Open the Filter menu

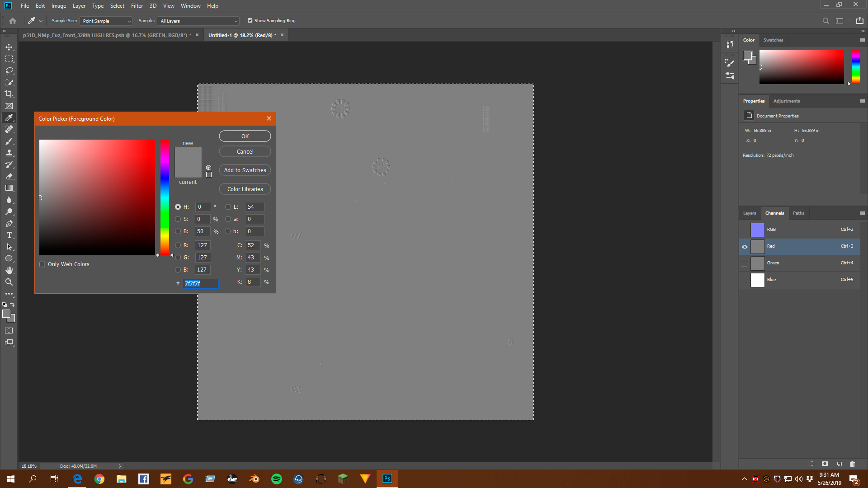coord(137,6)
